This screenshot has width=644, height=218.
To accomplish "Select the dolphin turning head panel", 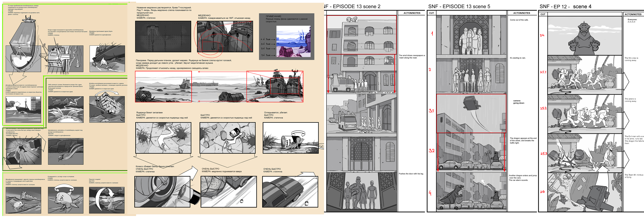I will coord(66,200).
